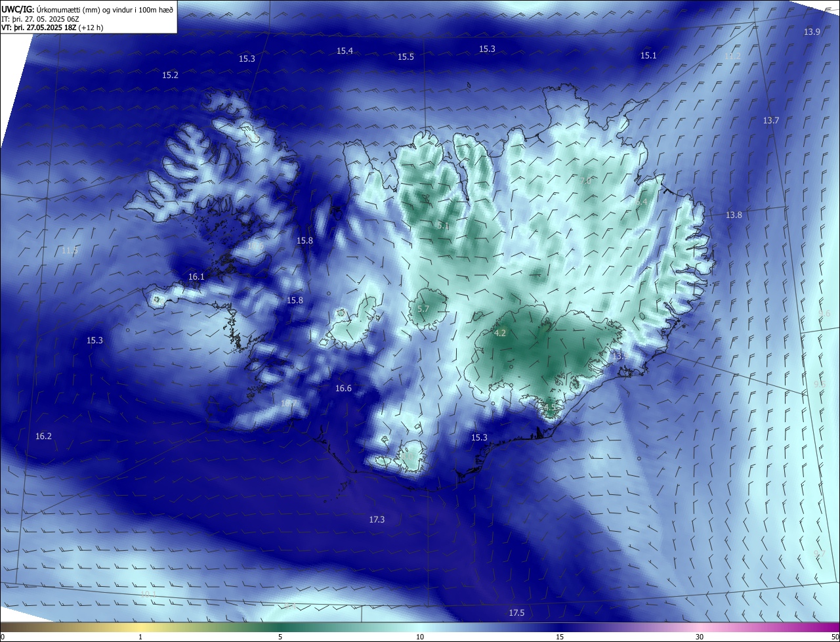Click the color scale tick label 0
The image size is (840, 642).
2,637
